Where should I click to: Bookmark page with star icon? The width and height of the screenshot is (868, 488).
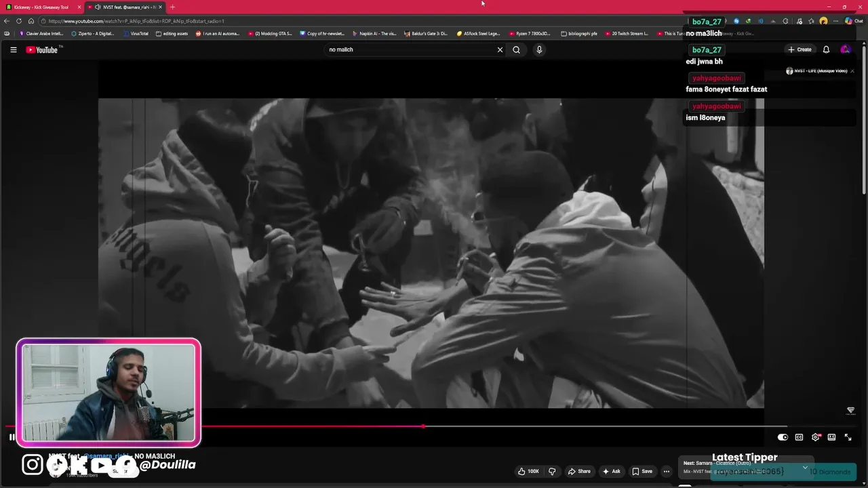(x=811, y=21)
